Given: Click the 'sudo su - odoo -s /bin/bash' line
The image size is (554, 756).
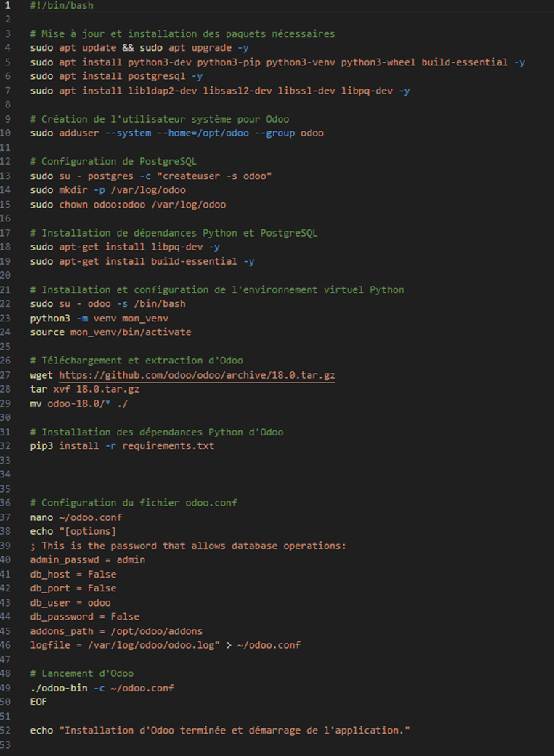Looking at the screenshot, I should click(x=108, y=304).
